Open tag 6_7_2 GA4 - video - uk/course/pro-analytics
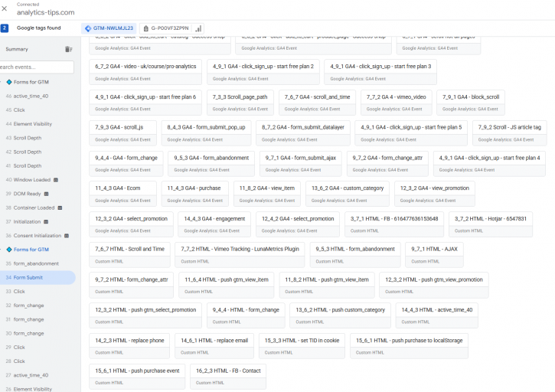 point(145,72)
